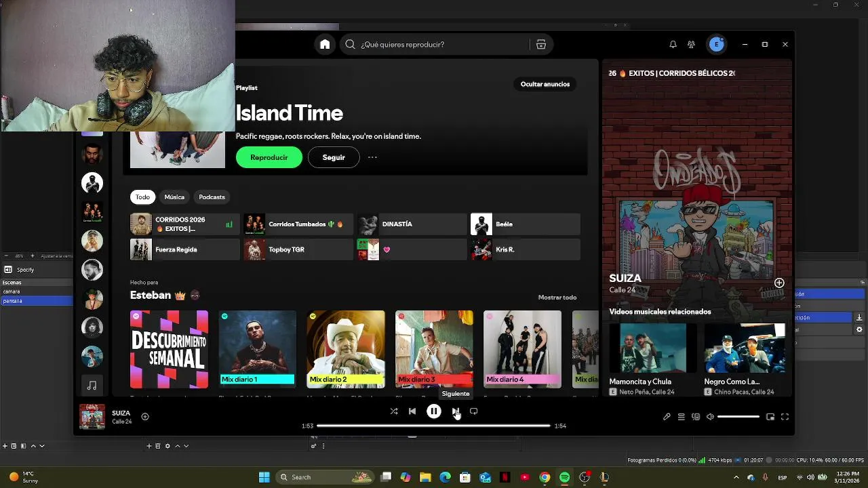Open Netflix from the taskbar

[505, 477]
